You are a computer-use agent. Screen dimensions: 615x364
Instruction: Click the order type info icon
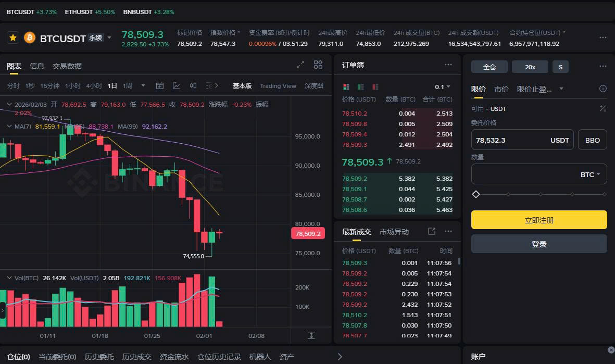coord(603,89)
